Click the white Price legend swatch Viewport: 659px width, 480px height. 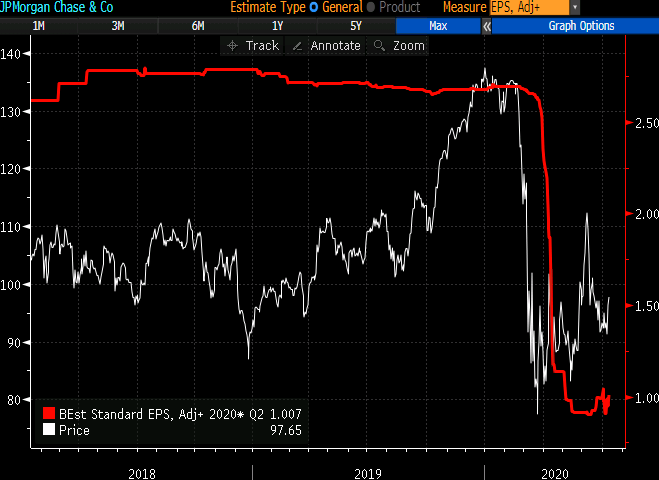(49, 430)
